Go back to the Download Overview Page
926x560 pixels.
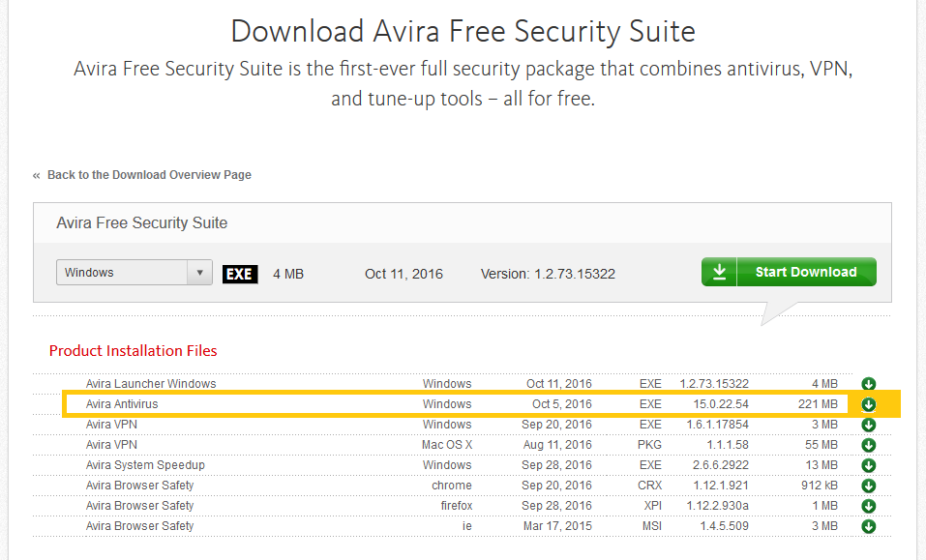click(149, 175)
